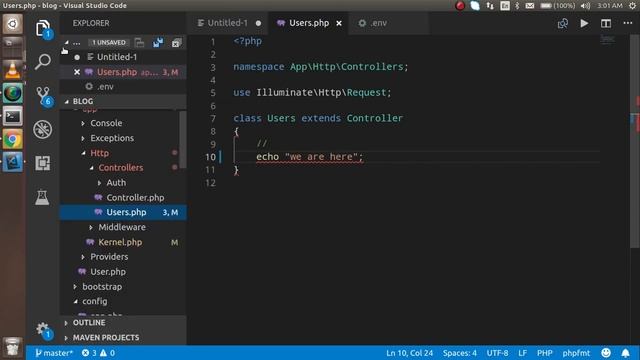Collapse the Controllers folder
This screenshot has height=360, width=640.
120,168
